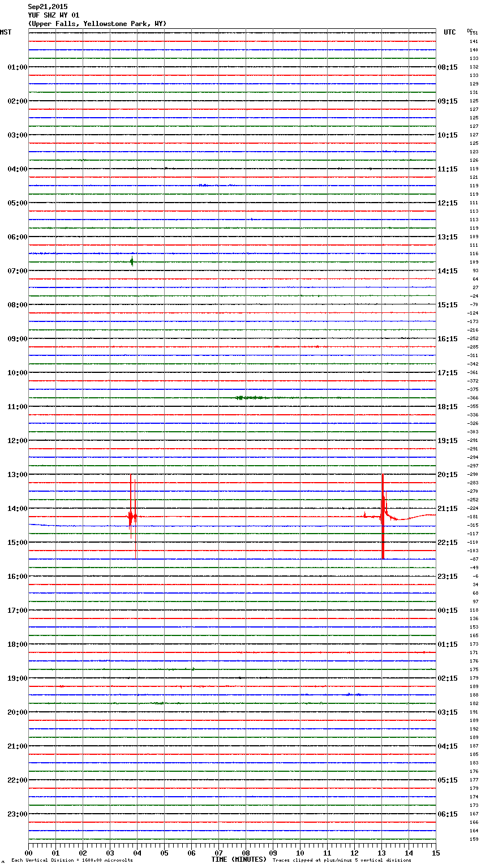Image resolution: width=481 pixels, height=868 pixels.
Task: Select the 13:00 MST hour label
Action: point(17,475)
